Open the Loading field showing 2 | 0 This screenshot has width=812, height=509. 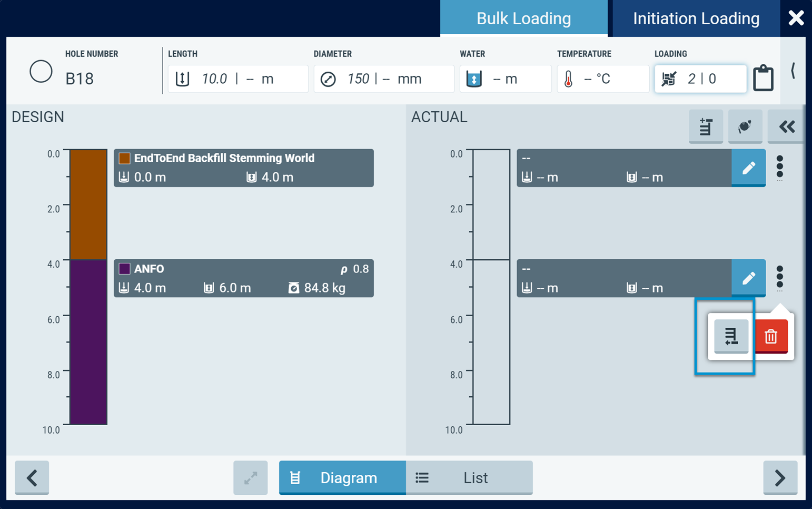pos(700,79)
